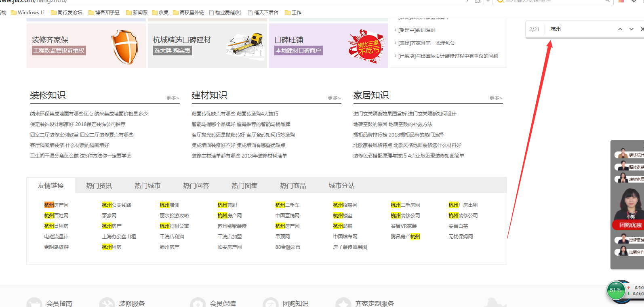The height and width of the screenshot is (307, 644).
Task: Open the 杭州公交线路 friendly link
Action: click(116, 205)
